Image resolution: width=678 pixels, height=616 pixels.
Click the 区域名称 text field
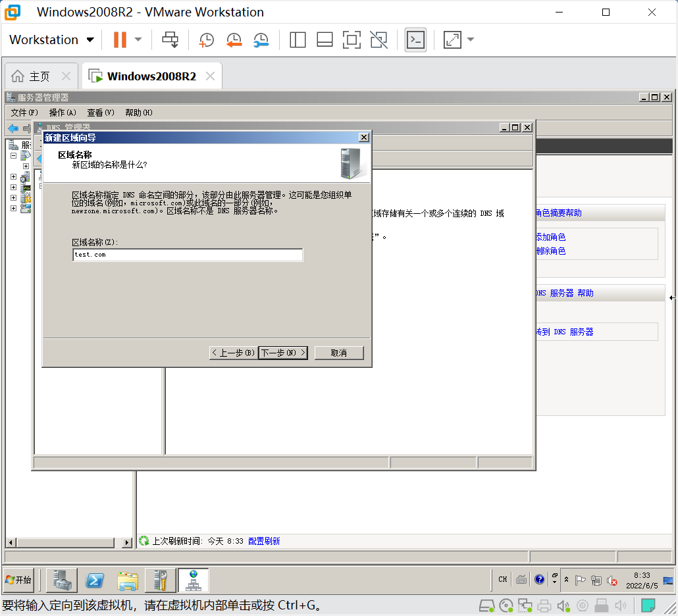point(188,255)
